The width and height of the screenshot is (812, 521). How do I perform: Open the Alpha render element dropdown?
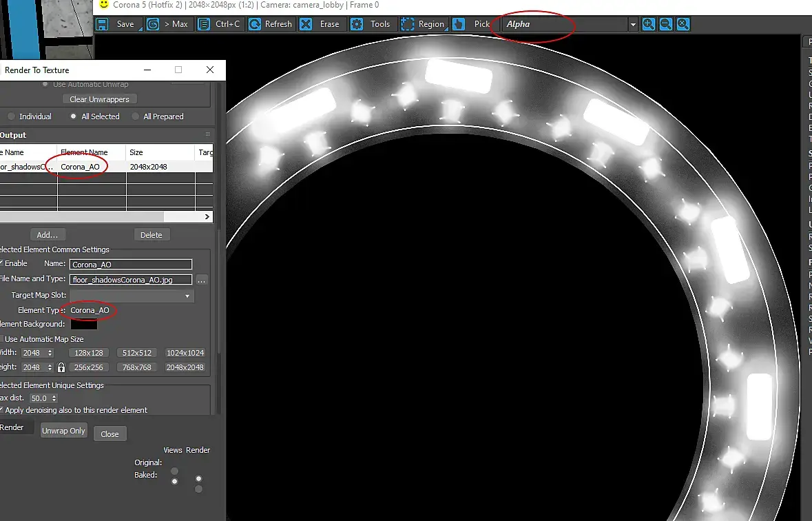pos(633,24)
